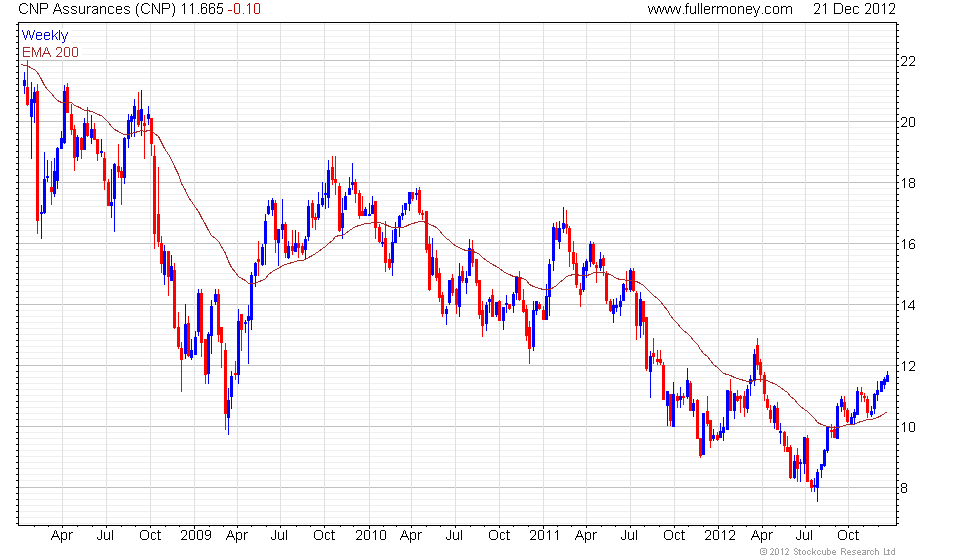
Task: Click the 2012 year marker on time axis
Action: pos(719,536)
